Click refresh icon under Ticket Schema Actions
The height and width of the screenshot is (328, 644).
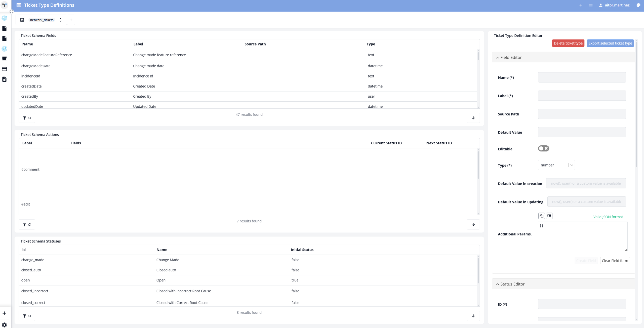point(30,224)
